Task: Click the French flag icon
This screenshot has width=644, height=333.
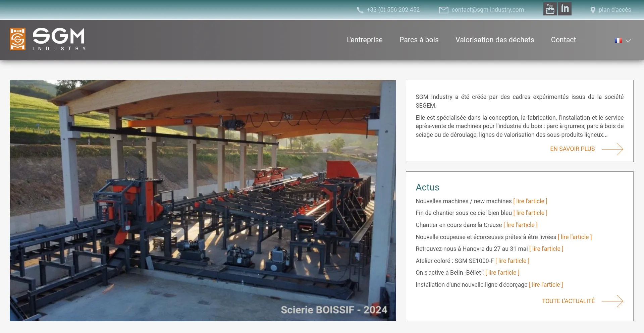Action: (618, 41)
